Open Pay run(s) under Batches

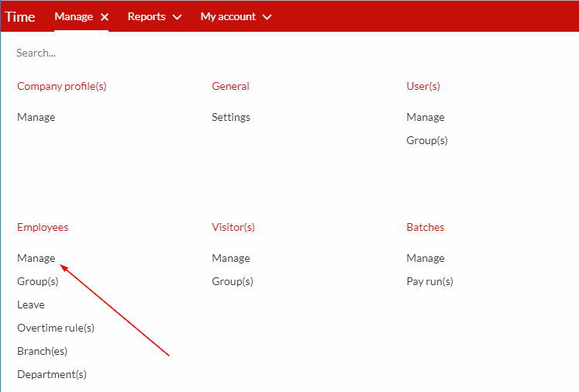click(430, 282)
